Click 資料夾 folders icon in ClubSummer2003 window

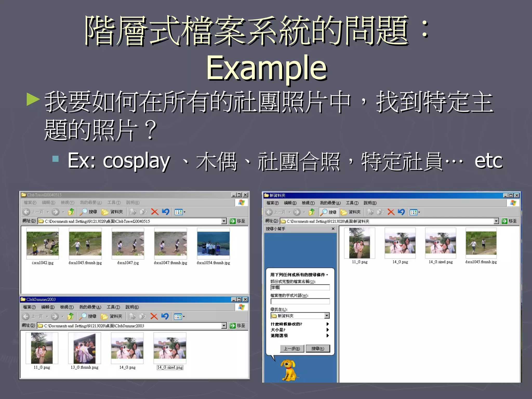click(x=104, y=316)
